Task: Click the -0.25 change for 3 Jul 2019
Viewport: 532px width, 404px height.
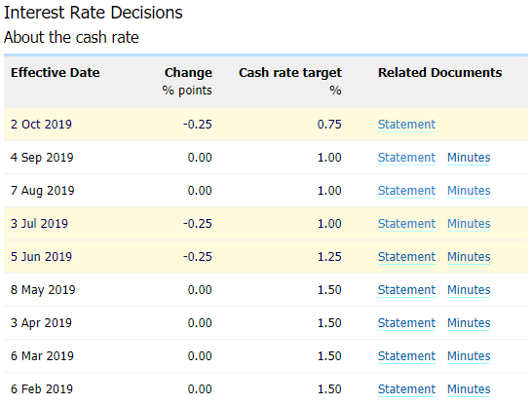Action: pos(198,224)
